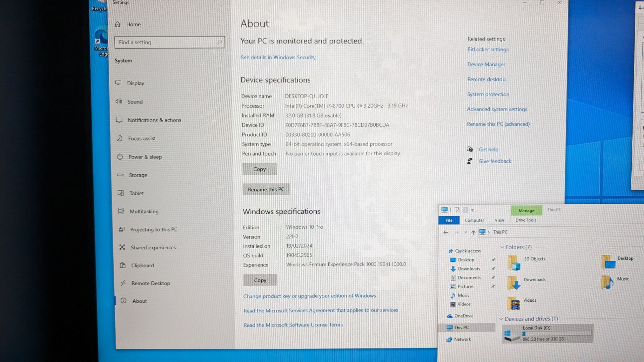This screenshot has height=362, width=644.
Task: Open Power & sleep settings icon
Action: [x=119, y=157]
